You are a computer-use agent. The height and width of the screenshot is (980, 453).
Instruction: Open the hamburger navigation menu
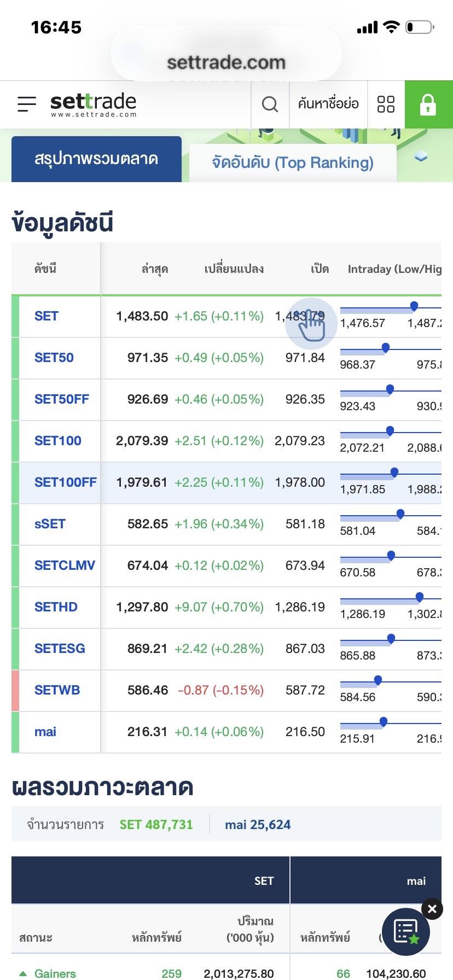click(27, 104)
